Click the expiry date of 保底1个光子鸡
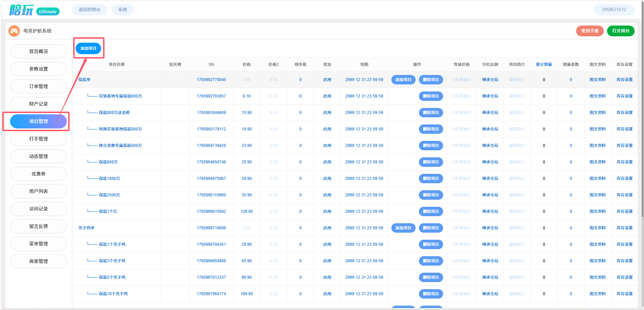 pos(364,244)
